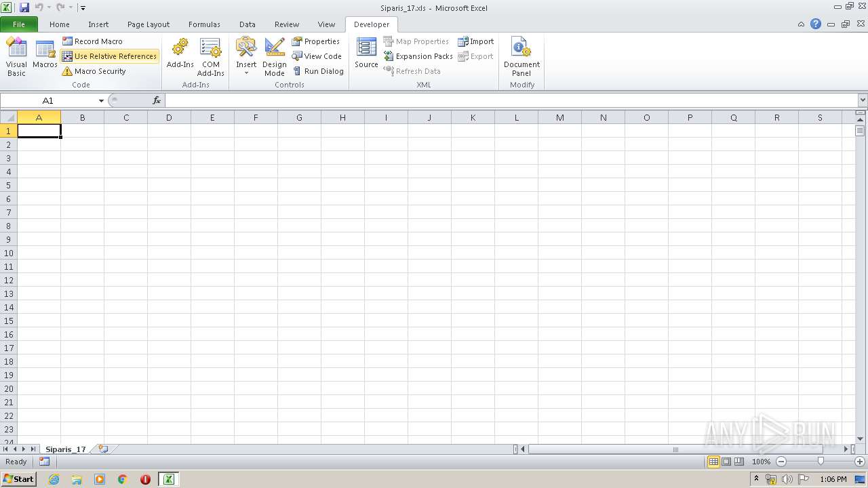Open Customize Quick Access Toolbar dropdown
The width and height of the screenshot is (868, 488).
(x=83, y=8)
